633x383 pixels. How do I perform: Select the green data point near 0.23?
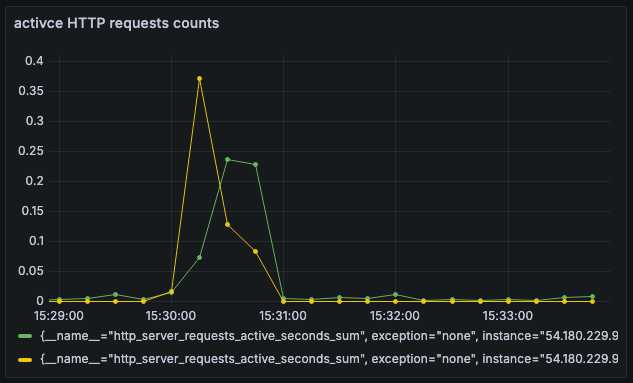(x=256, y=165)
